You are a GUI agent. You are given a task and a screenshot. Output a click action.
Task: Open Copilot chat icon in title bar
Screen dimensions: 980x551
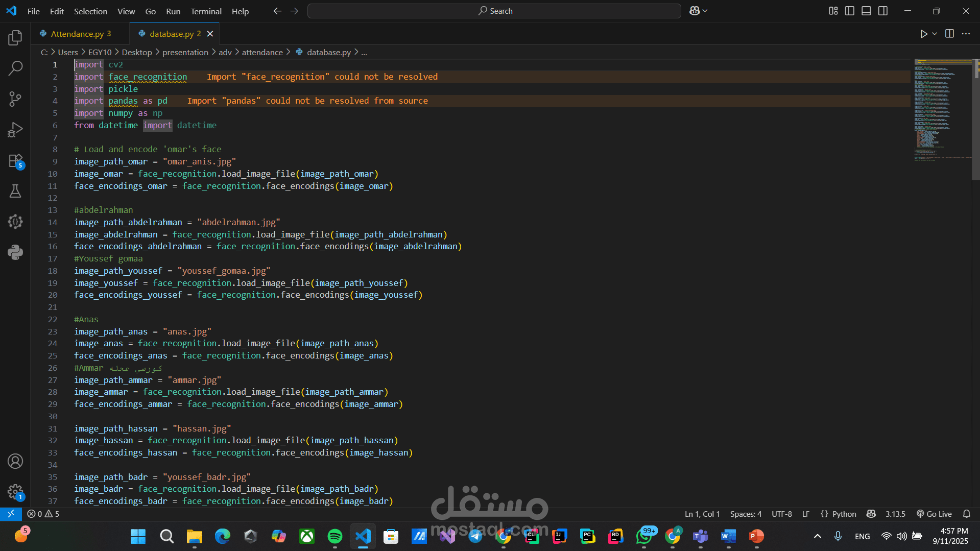coord(695,11)
